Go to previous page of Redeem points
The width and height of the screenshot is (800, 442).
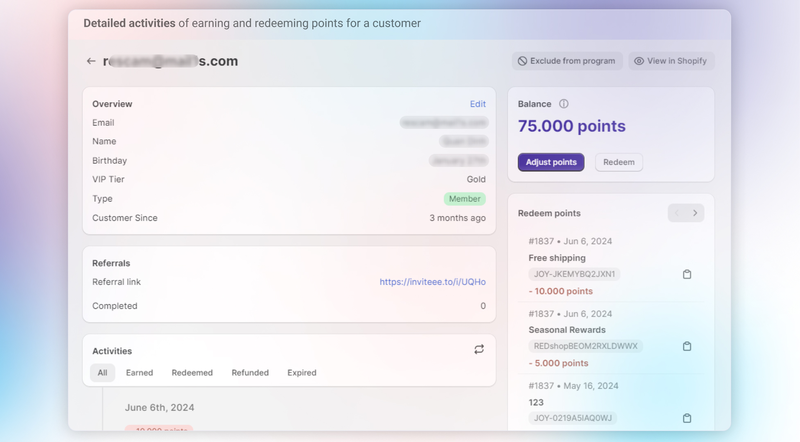[677, 213]
